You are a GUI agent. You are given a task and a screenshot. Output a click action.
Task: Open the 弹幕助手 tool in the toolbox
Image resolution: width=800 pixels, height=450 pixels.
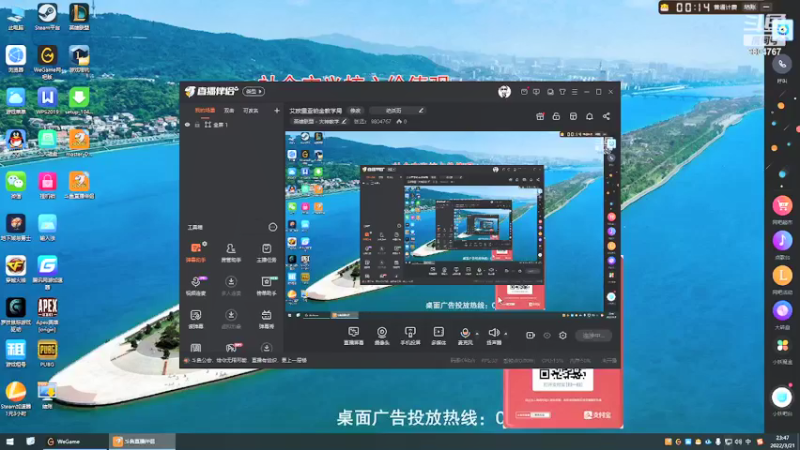pos(196,253)
